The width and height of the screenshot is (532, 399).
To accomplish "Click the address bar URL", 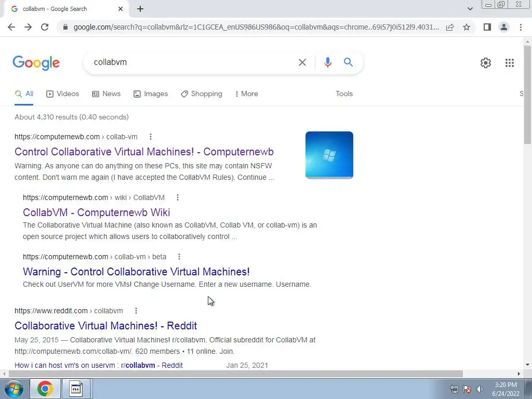I will pyautogui.click(x=256, y=27).
